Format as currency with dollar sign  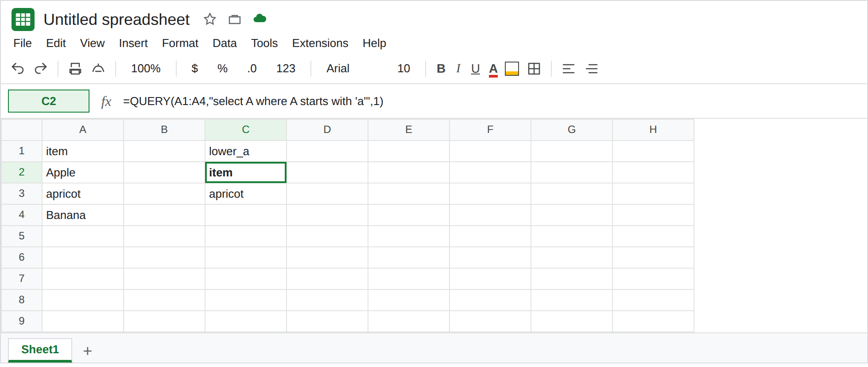(x=194, y=69)
